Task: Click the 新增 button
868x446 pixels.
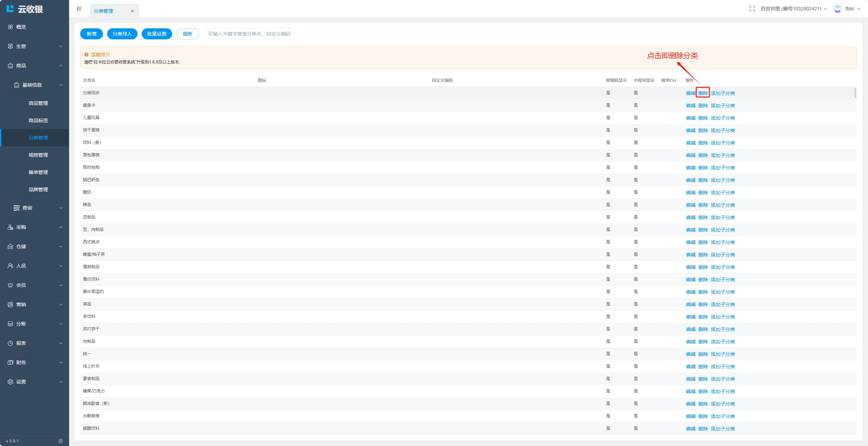Action: coord(92,34)
